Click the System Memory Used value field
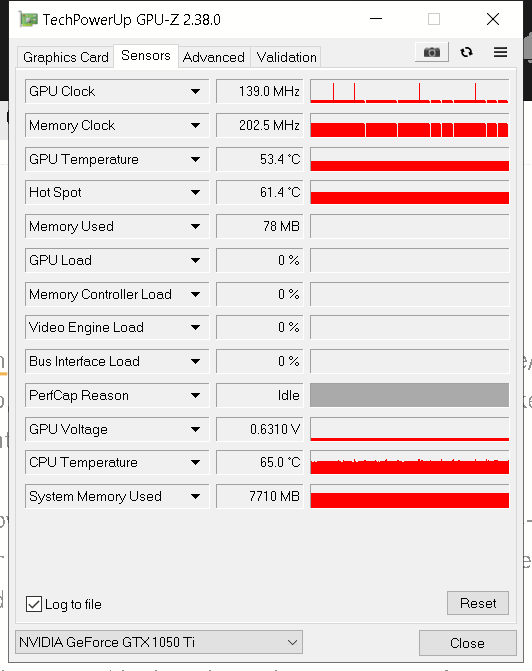 point(260,496)
